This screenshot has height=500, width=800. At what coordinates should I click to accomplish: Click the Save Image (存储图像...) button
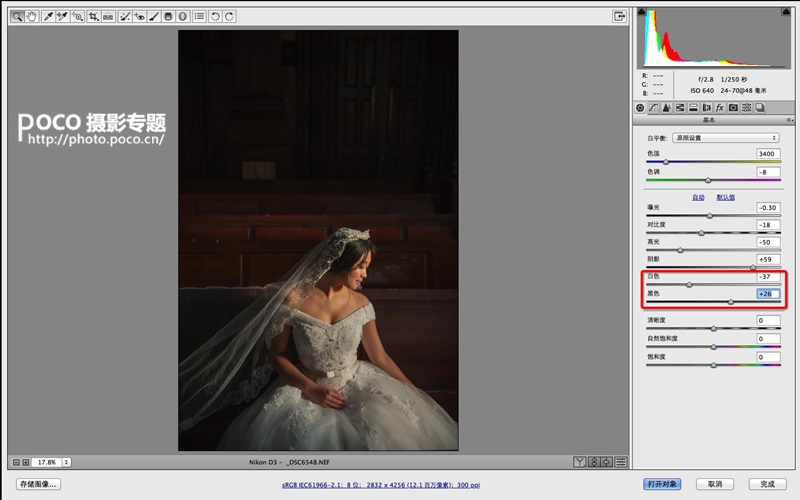pos(38,484)
